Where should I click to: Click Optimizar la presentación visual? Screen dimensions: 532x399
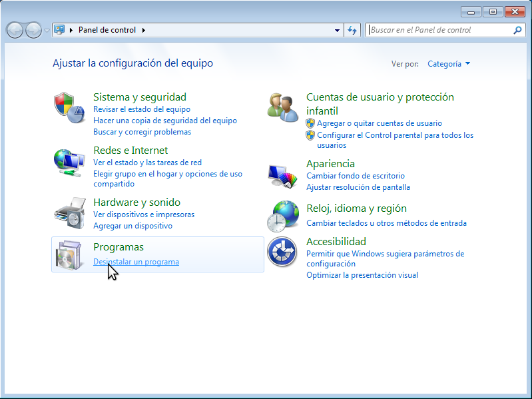[362, 275]
